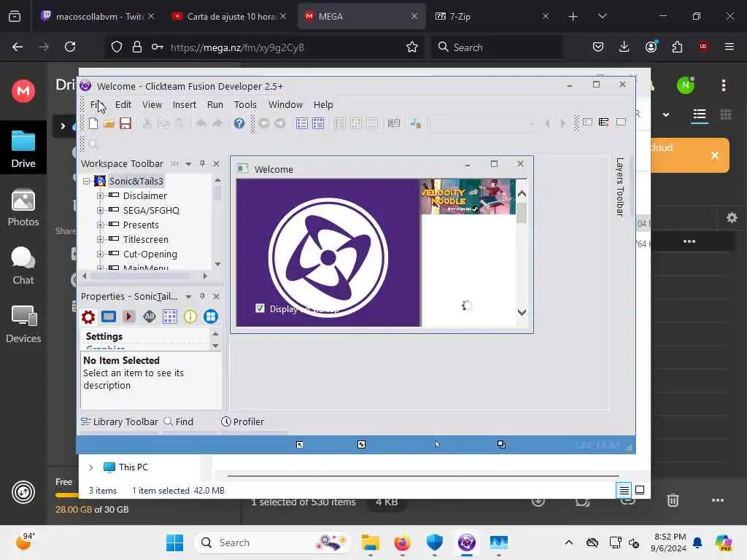Expand the SEGA/SFGHQ frame node
The width and height of the screenshot is (747, 560).
[100, 210]
